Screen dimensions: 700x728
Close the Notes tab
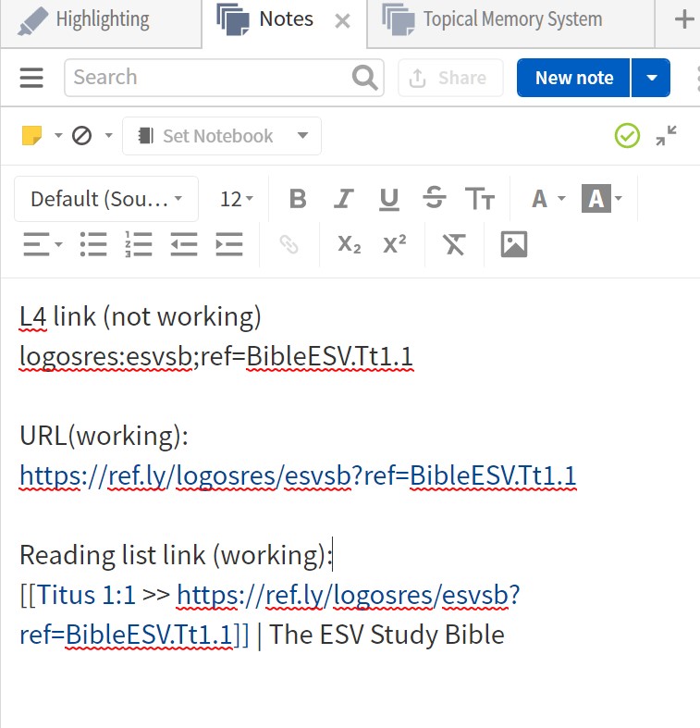pos(342,21)
